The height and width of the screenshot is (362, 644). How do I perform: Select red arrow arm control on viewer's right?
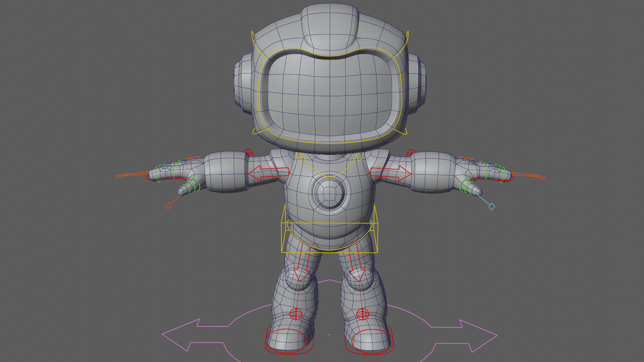(391, 173)
